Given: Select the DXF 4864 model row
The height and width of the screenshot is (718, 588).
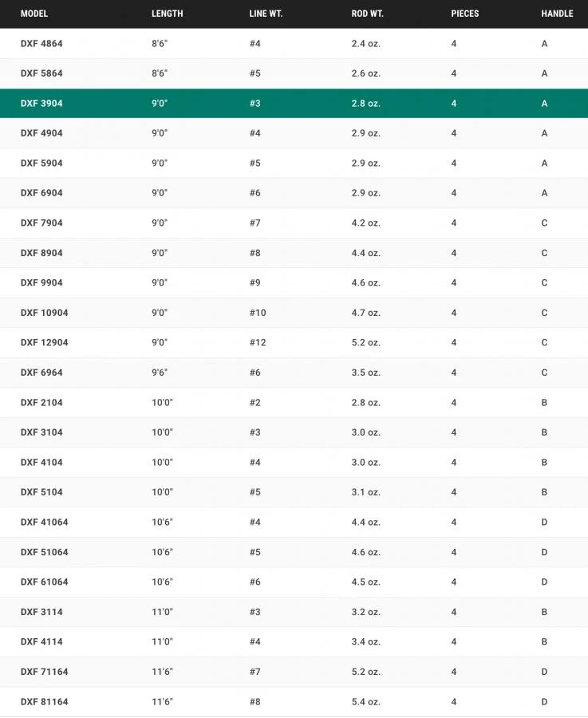Looking at the screenshot, I should pyautogui.click(x=41, y=44).
